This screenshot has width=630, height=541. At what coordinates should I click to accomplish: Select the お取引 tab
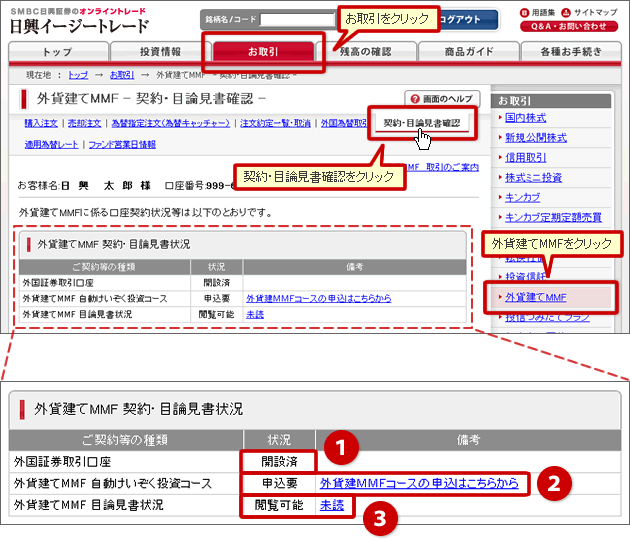pyautogui.click(x=263, y=51)
